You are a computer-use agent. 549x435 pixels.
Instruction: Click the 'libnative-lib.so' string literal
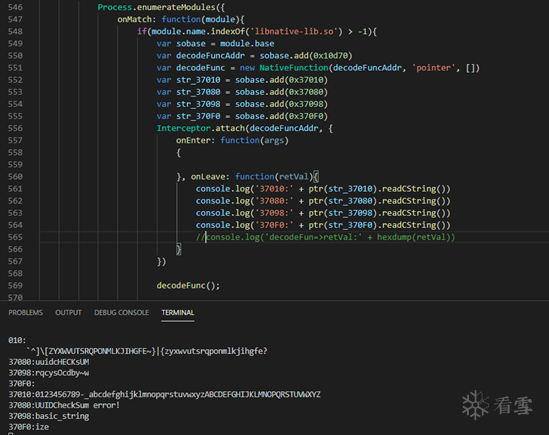pos(294,32)
